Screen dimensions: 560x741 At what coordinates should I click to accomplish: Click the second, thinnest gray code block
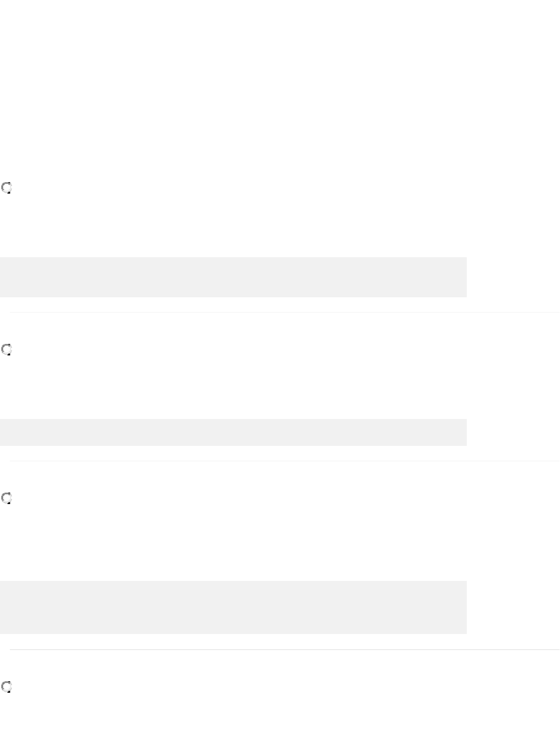point(233,432)
